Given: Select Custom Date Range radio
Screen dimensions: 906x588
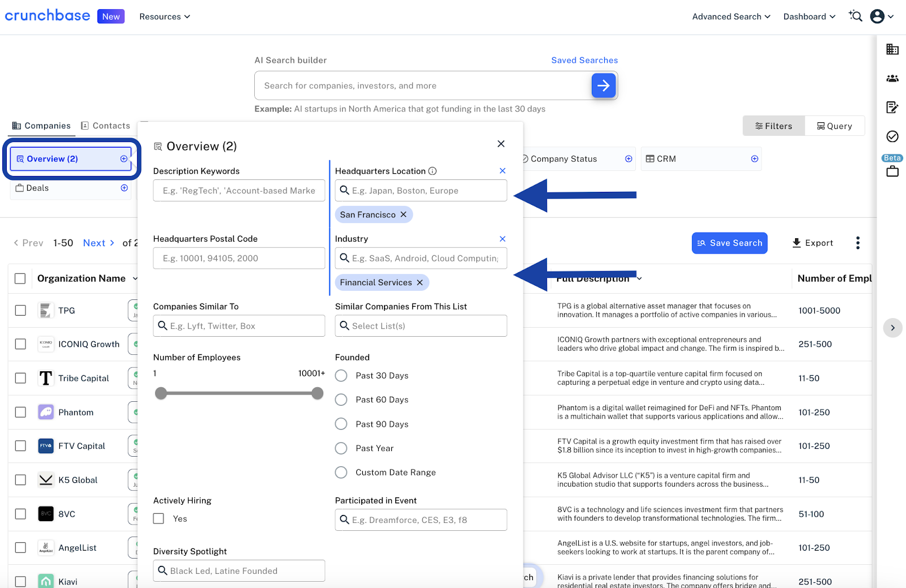Looking at the screenshot, I should [x=341, y=473].
